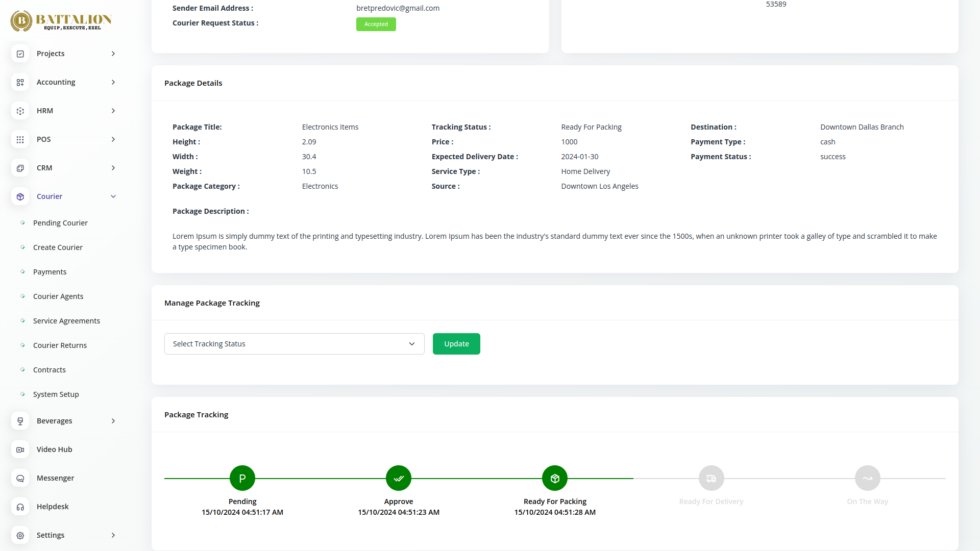Collapse the Courier menu chevron
Screen dimensions: 980x551
113,196
